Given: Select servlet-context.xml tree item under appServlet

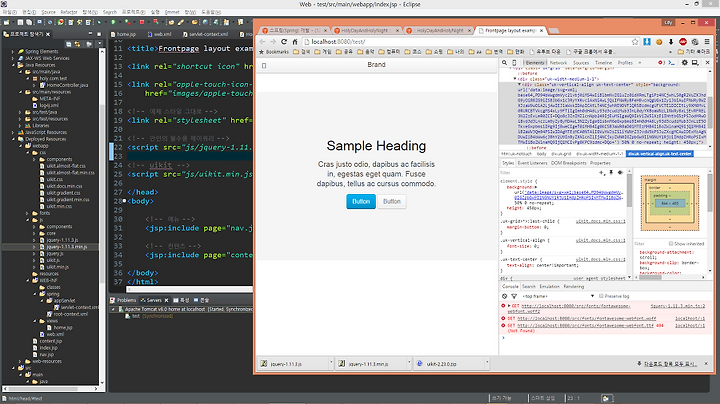Looking at the screenshot, I should click(x=75, y=307).
